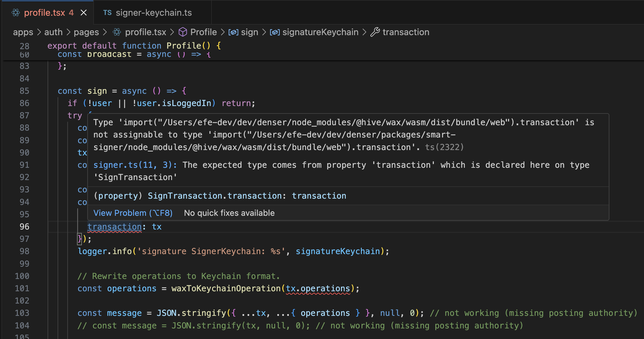Click the Profile function cube icon in breadcrumb
This screenshot has width=644, height=339.
[183, 32]
